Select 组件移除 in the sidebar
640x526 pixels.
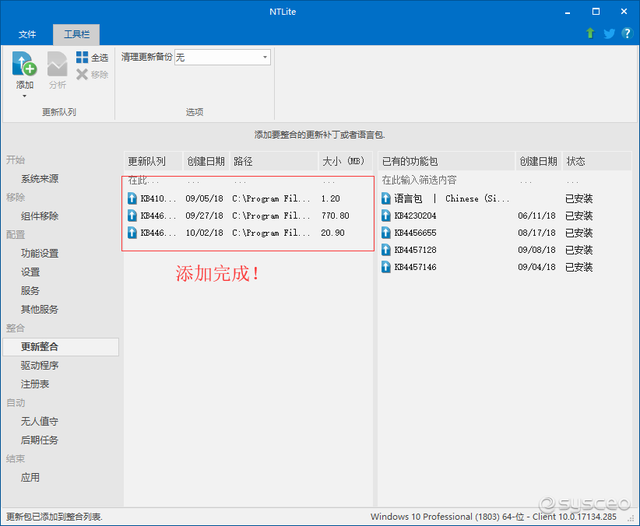[x=40, y=216]
